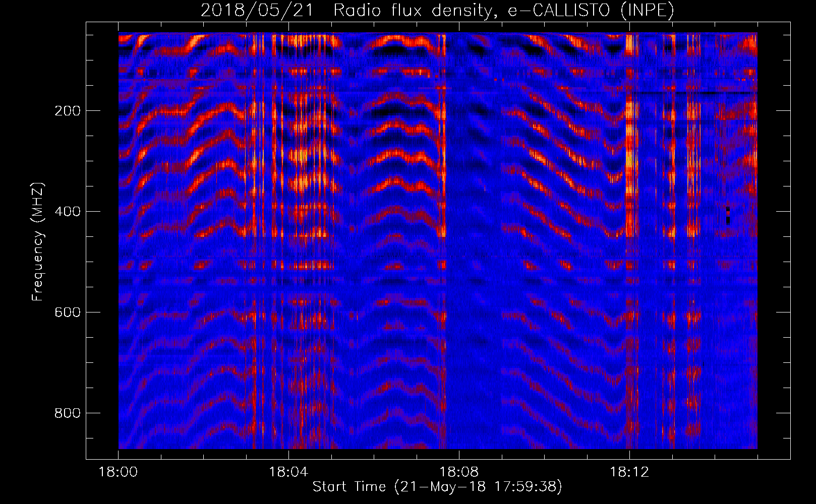816x504 pixels.
Task: Click the 'Start Time (21-May-18 17:59:38)' label
Action: [437, 487]
